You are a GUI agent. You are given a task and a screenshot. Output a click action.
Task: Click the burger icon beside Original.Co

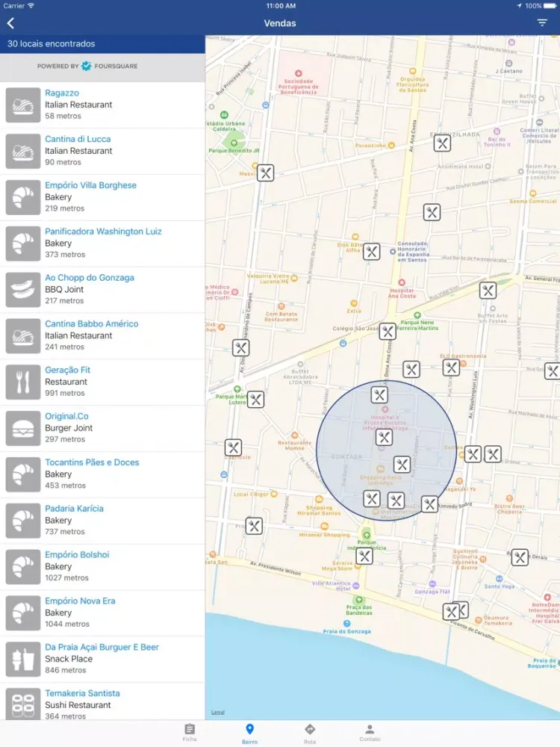pos(23,428)
